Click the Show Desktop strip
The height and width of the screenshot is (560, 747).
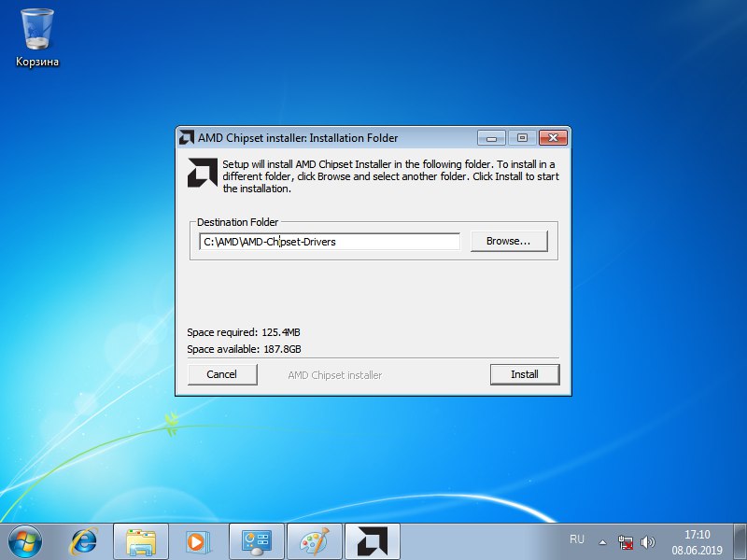pyautogui.click(x=740, y=542)
